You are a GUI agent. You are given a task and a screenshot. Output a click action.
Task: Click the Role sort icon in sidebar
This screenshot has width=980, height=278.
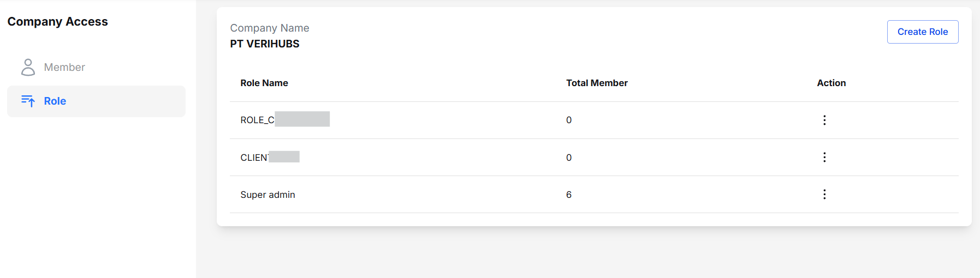pos(28,101)
